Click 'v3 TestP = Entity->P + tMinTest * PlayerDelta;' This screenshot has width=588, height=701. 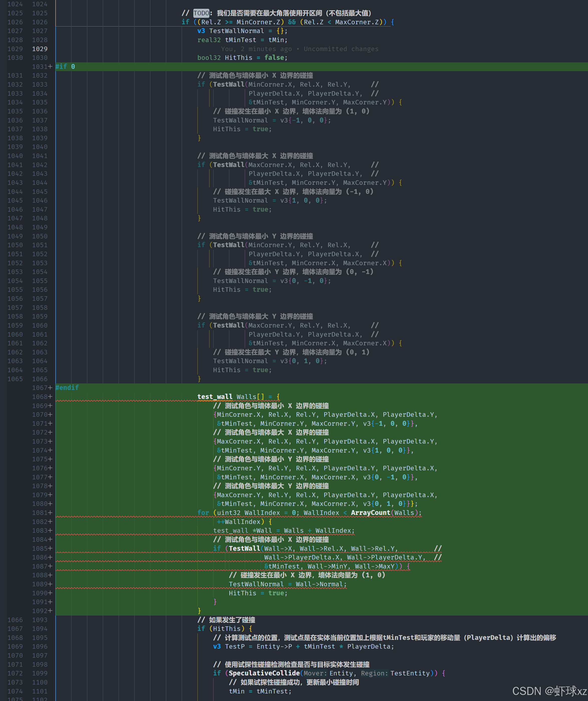pyautogui.click(x=304, y=647)
